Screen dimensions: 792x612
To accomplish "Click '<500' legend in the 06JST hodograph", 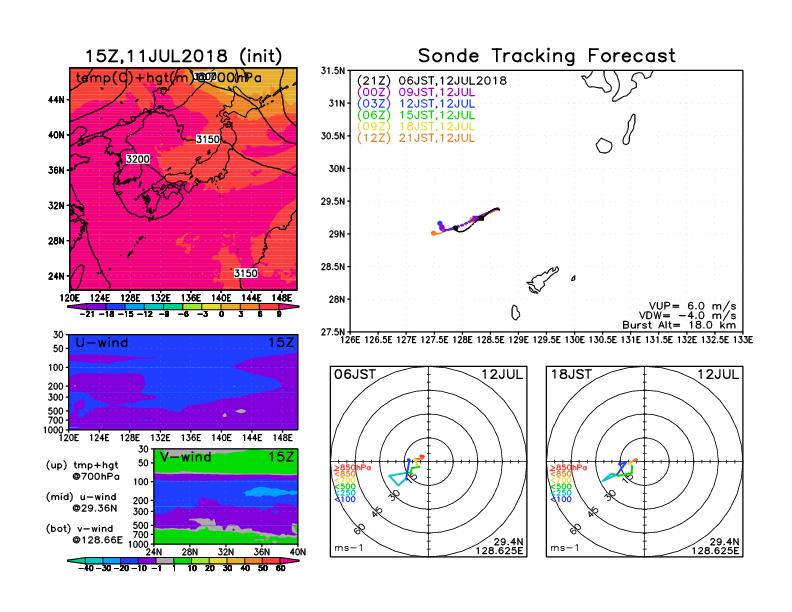I will [x=344, y=487].
